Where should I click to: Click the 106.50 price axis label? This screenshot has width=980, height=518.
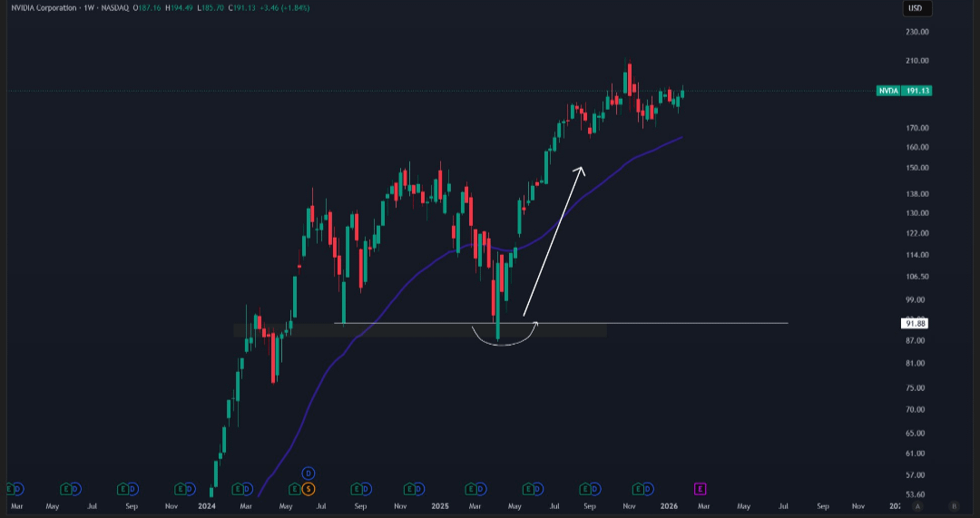[x=916, y=277]
